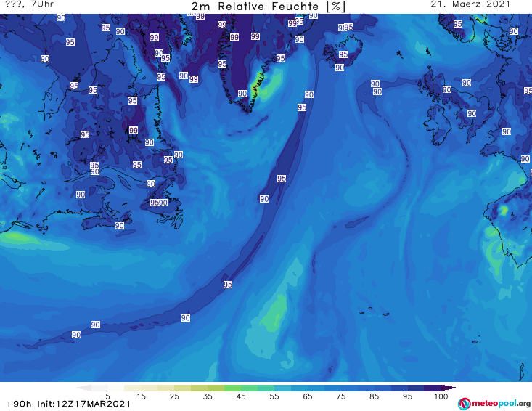532x411 pixels.
Task: Click the "90" contour label on southern Greenland
Action: tap(242, 94)
